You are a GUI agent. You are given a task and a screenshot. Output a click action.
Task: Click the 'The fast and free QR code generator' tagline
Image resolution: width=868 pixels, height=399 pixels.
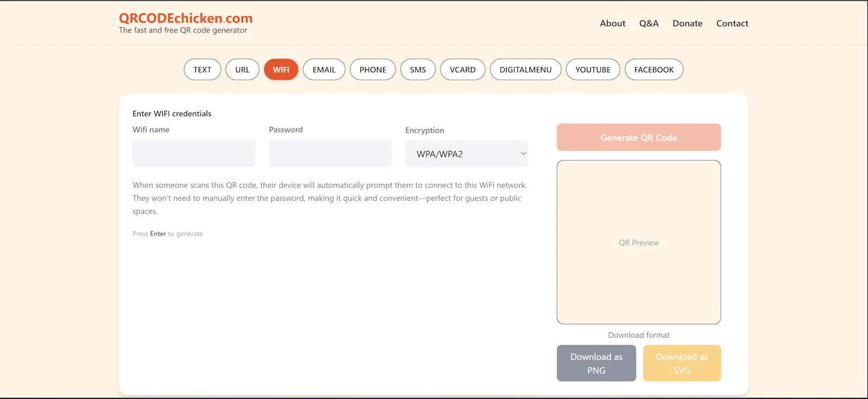(183, 30)
